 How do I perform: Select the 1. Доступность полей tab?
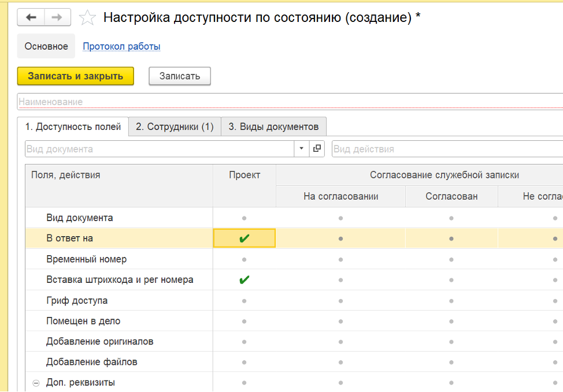click(73, 127)
